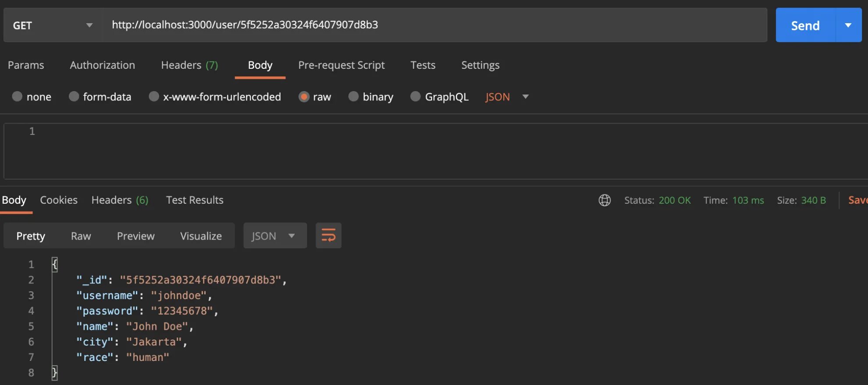Image resolution: width=868 pixels, height=385 pixels.
Task: Click the wrap lines icon in response toolbar
Action: point(328,236)
